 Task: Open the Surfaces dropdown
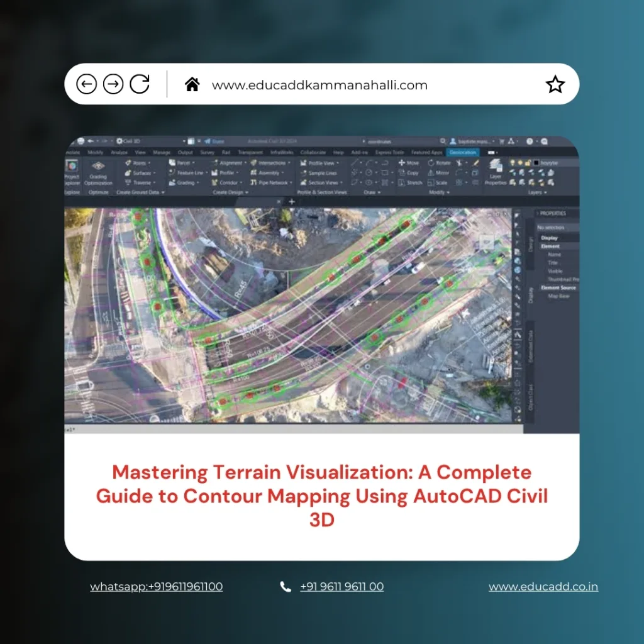coord(140,173)
